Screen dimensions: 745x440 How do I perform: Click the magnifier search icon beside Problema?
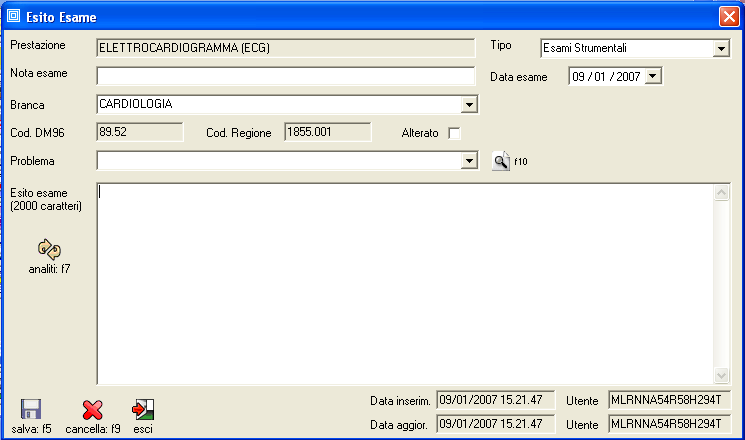tap(501, 160)
